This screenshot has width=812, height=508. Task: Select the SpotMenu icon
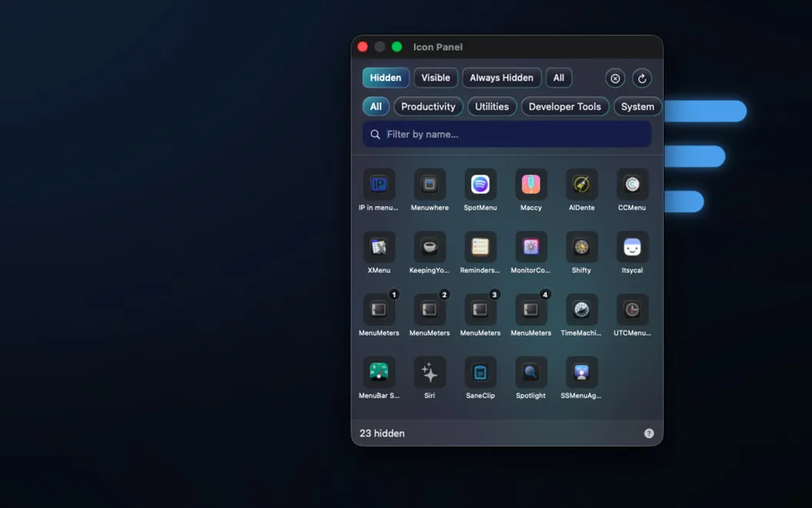[480, 185]
